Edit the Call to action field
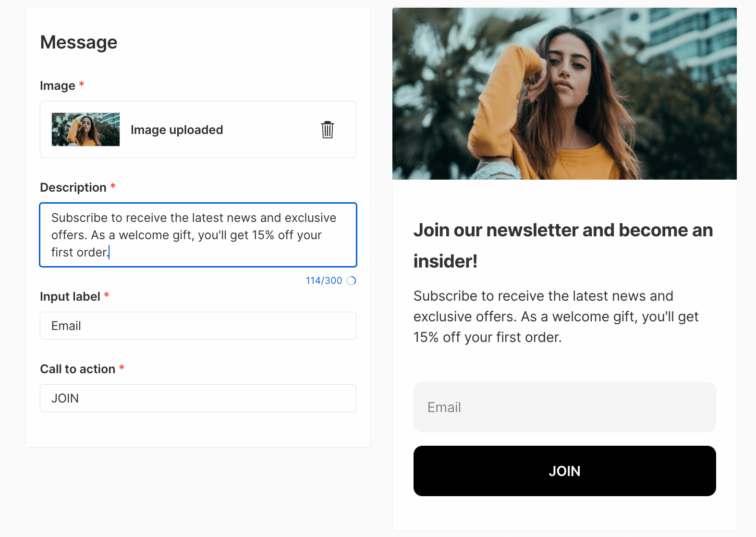756x537 pixels. (x=198, y=398)
